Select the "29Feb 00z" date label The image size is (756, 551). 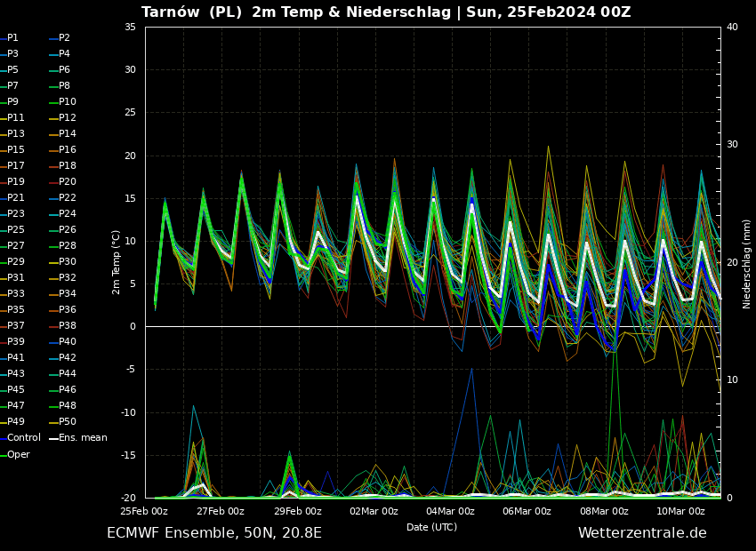[297, 511]
